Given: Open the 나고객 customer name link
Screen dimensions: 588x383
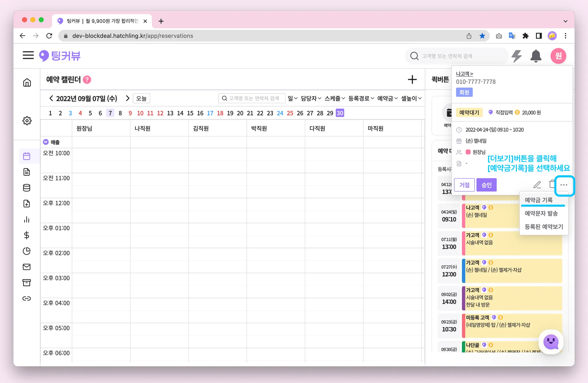Looking at the screenshot, I should [x=464, y=74].
